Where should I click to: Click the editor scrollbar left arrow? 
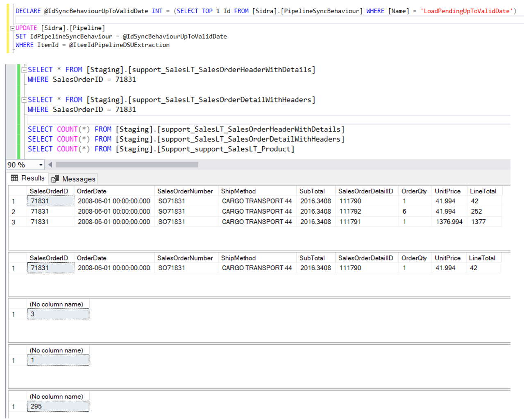pyautogui.click(x=50, y=165)
